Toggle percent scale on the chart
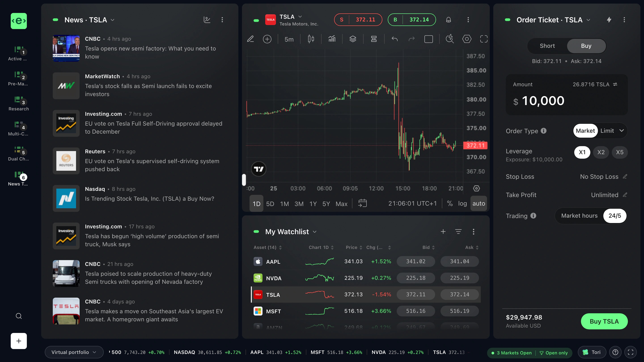Viewport: 644px width, 362px height. 450,203
